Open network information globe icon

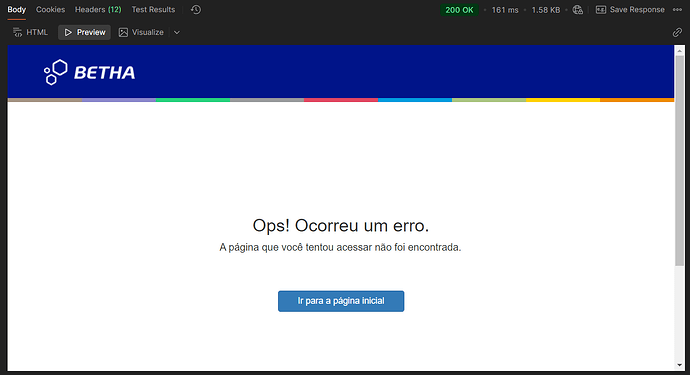[577, 10]
